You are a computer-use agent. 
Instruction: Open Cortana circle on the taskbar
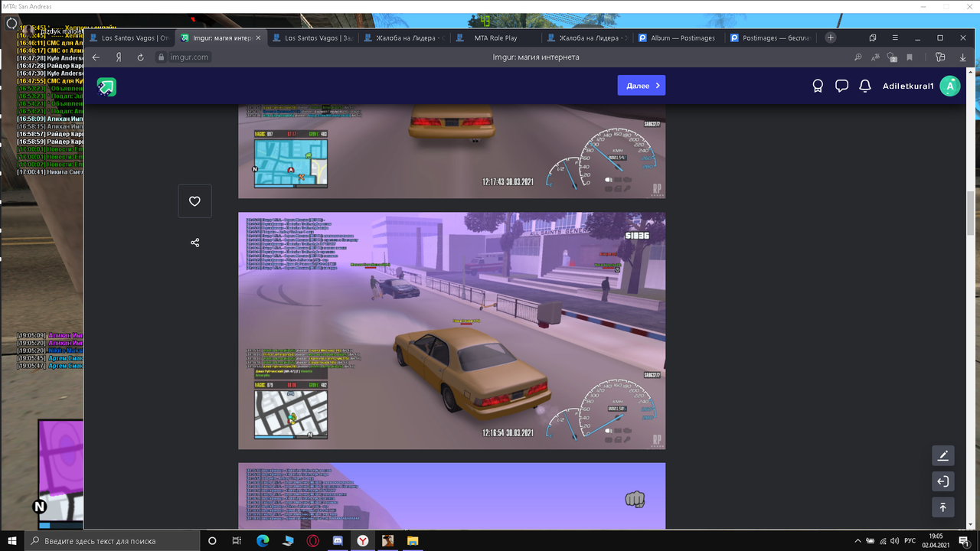[212, 540]
